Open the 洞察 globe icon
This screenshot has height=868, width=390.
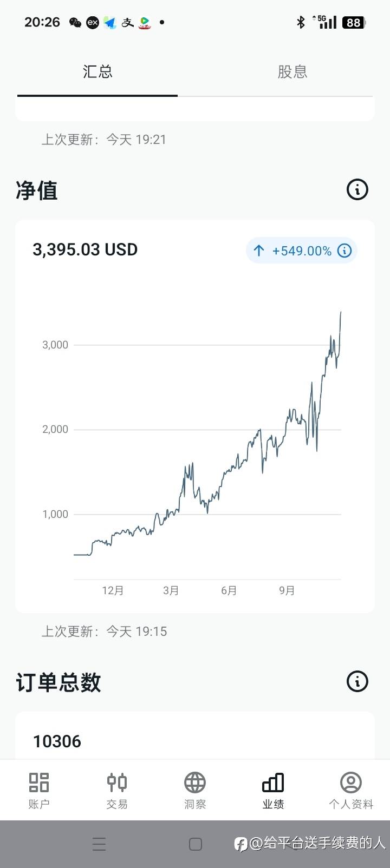tap(195, 782)
